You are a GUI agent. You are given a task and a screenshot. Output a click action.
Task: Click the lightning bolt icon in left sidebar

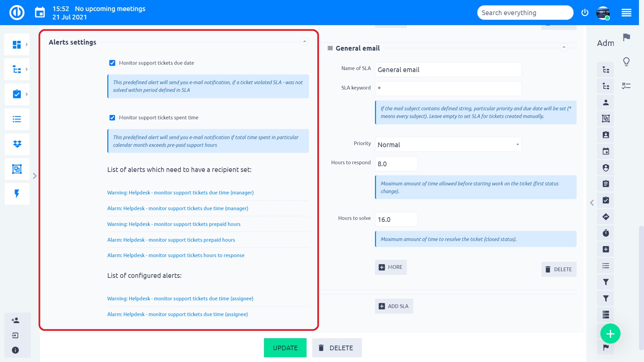pyautogui.click(x=17, y=194)
